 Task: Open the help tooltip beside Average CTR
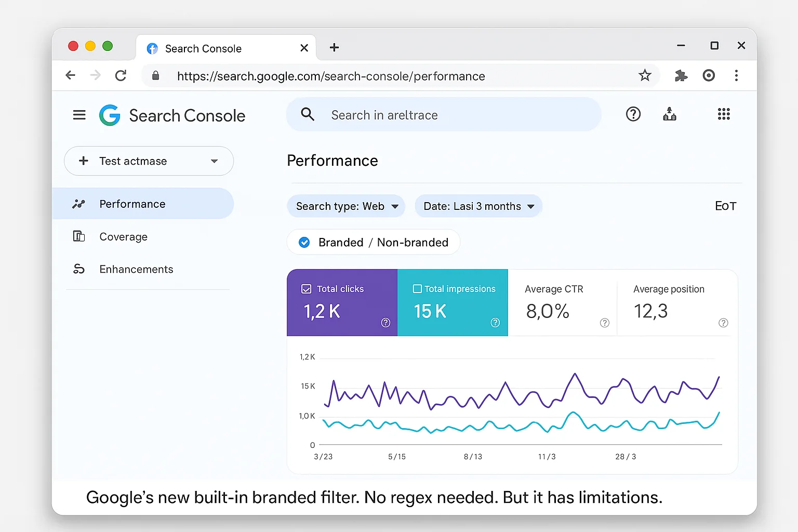(x=604, y=323)
